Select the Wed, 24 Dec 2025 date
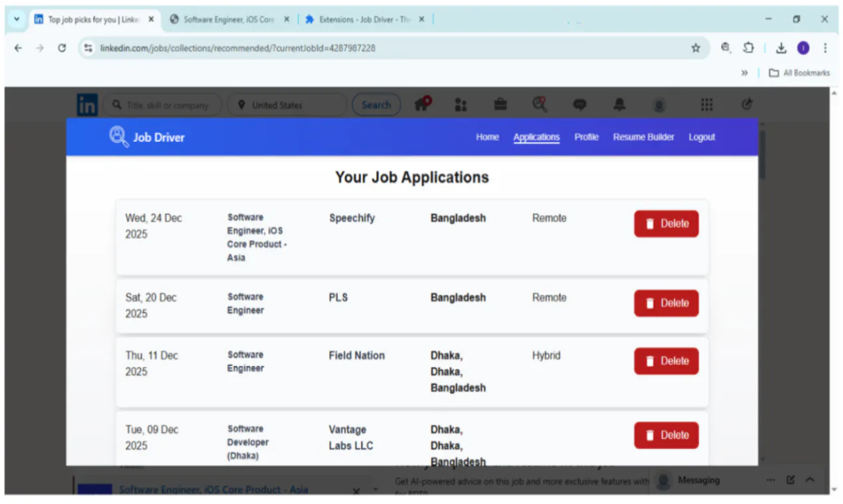843x504 pixels. [154, 226]
